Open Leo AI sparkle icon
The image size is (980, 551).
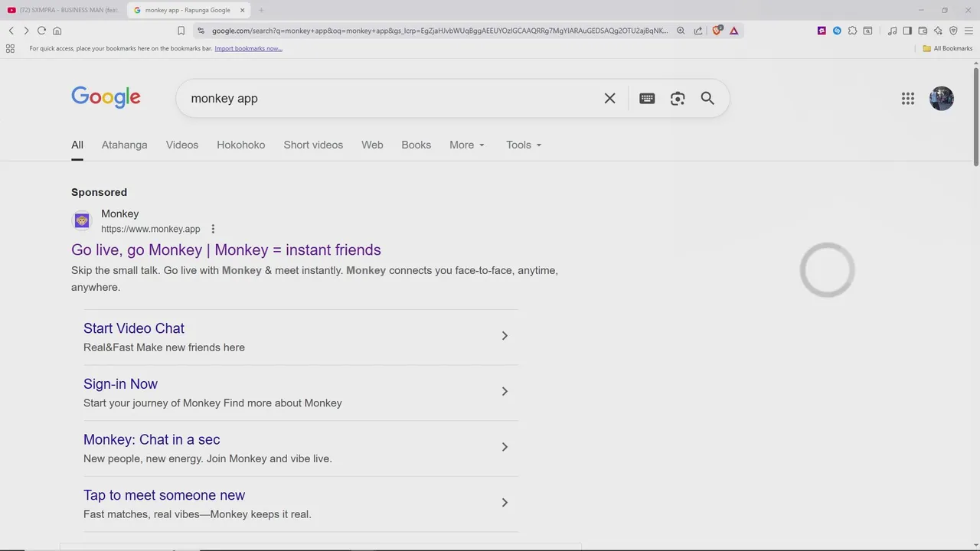pos(938,31)
